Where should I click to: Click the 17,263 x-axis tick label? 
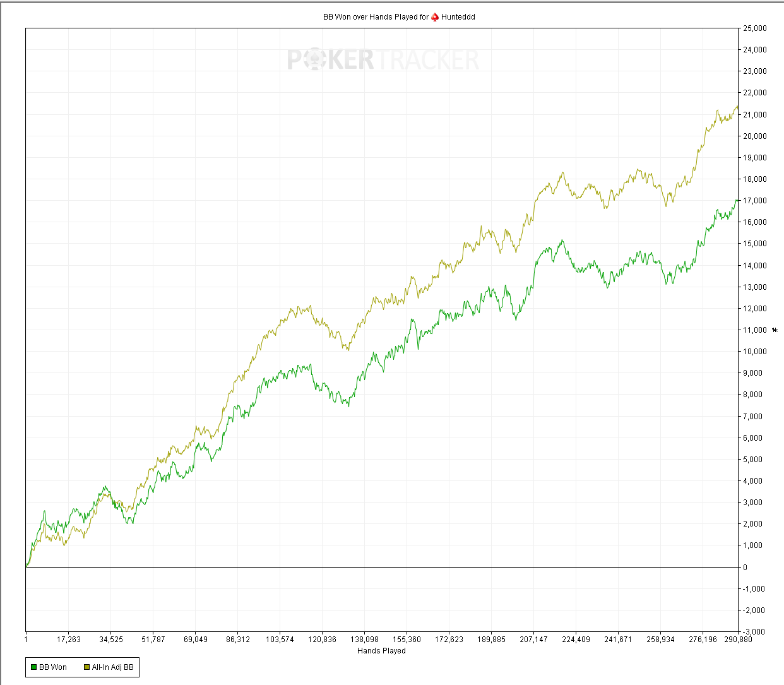click(69, 640)
